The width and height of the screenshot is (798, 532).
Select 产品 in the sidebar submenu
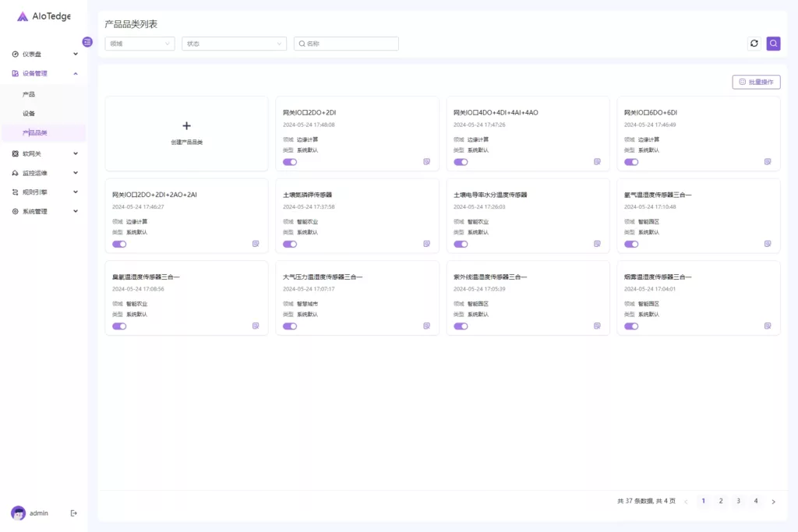29,94
